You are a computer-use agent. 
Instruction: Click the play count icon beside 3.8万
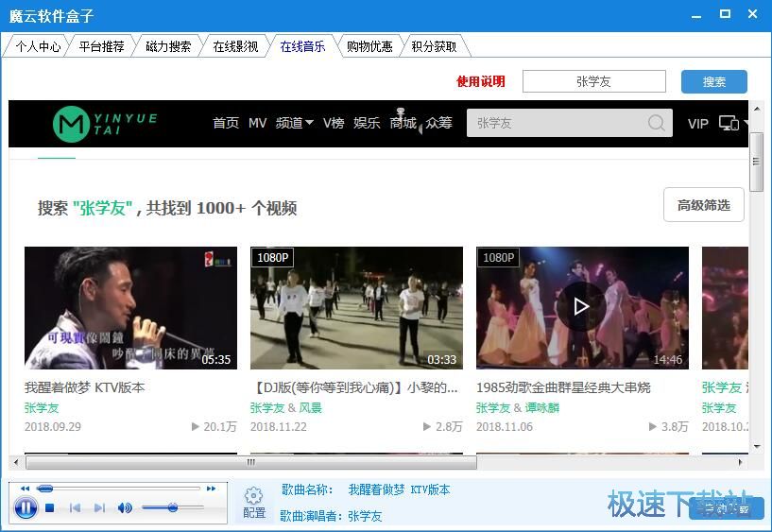(652, 427)
